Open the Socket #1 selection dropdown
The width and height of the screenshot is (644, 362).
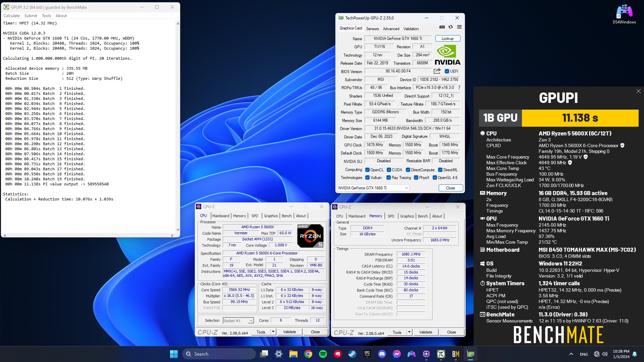pos(238,321)
